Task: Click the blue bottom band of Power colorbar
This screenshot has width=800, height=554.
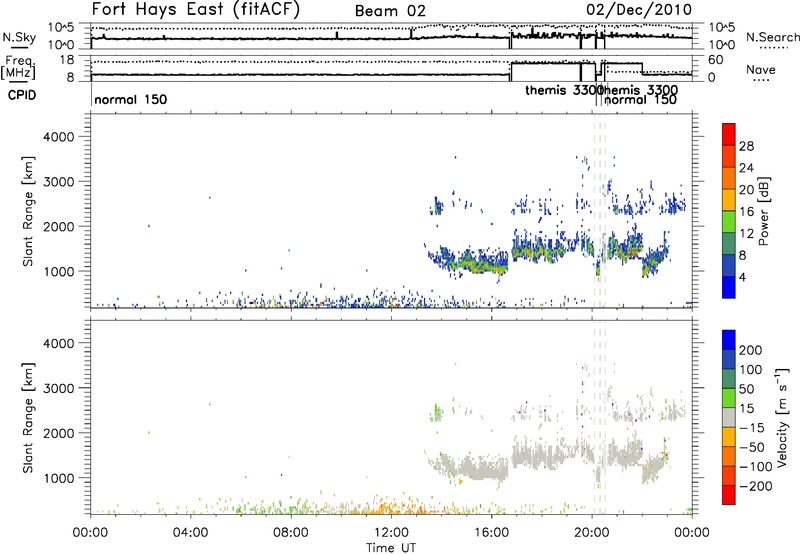Action: pyautogui.click(x=729, y=287)
